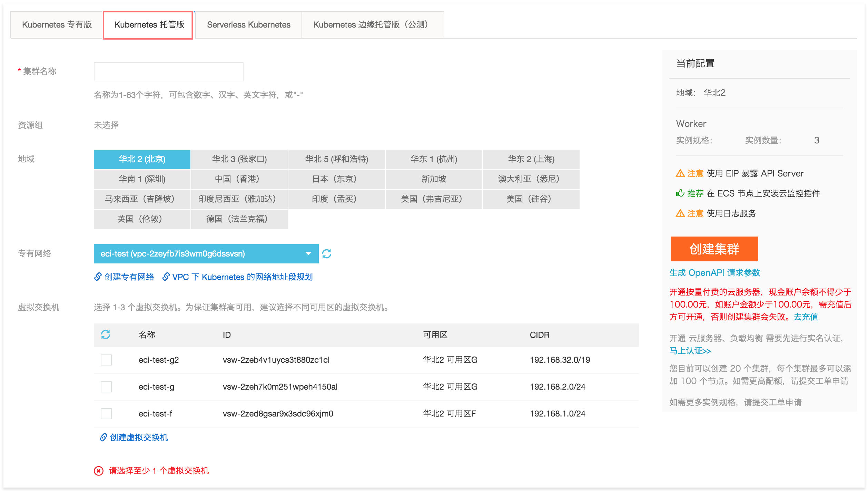Click the warning icon beside 使用日志服务
The height and width of the screenshot is (491, 868).
(x=680, y=213)
